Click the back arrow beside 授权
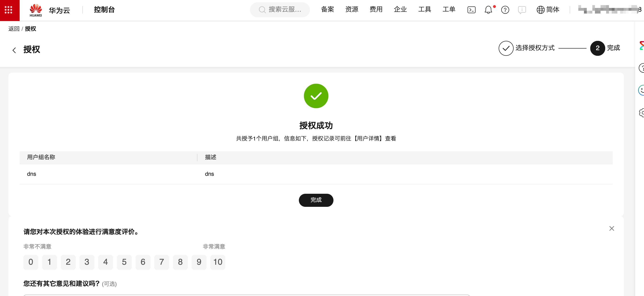Viewport: 644px width, 296px height. pyautogui.click(x=14, y=50)
